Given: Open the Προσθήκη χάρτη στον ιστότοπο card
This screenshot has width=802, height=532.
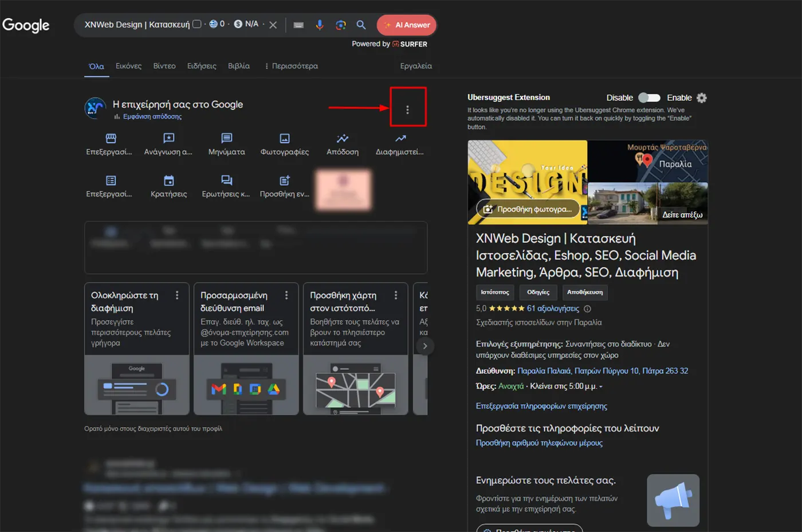Looking at the screenshot, I should [x=356, y=348].
